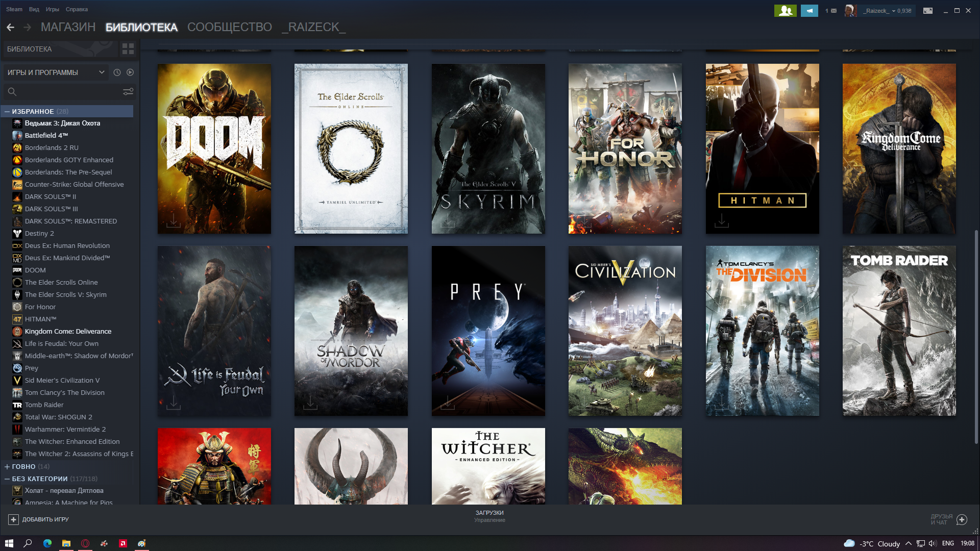Open the account dropdown _Raizeck_
Screen dimensions: 980x551
tap(880, 11)
